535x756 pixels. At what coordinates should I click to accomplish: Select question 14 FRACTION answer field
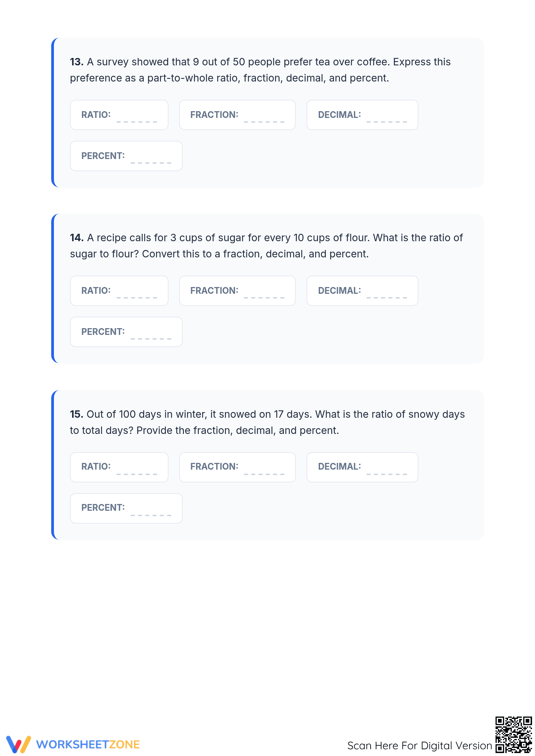238,291
